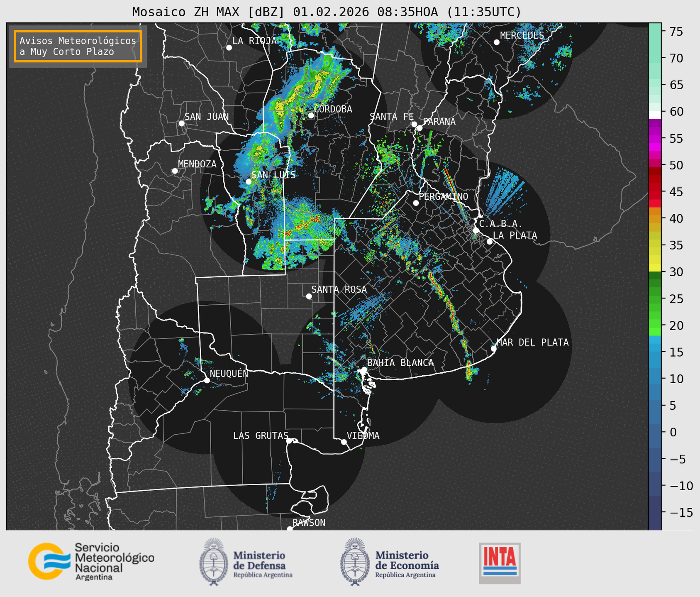The width and height of the screenshot is (700, 597).
Task: Click the Córdoba city marker dot
Action: click(311, 115)
